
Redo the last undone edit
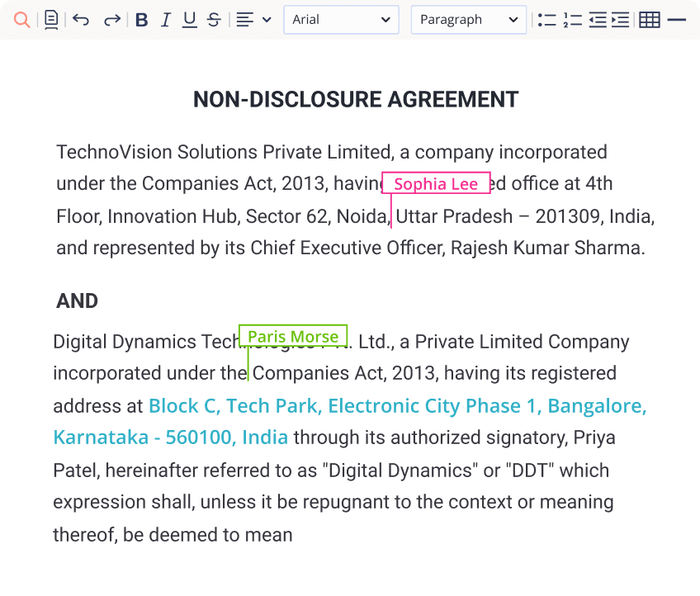112,20
